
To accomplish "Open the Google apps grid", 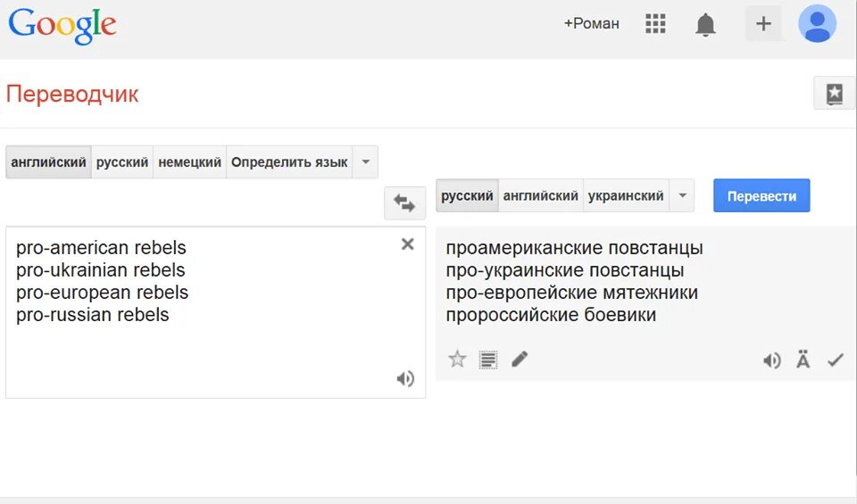I will [x=655, y=23].
